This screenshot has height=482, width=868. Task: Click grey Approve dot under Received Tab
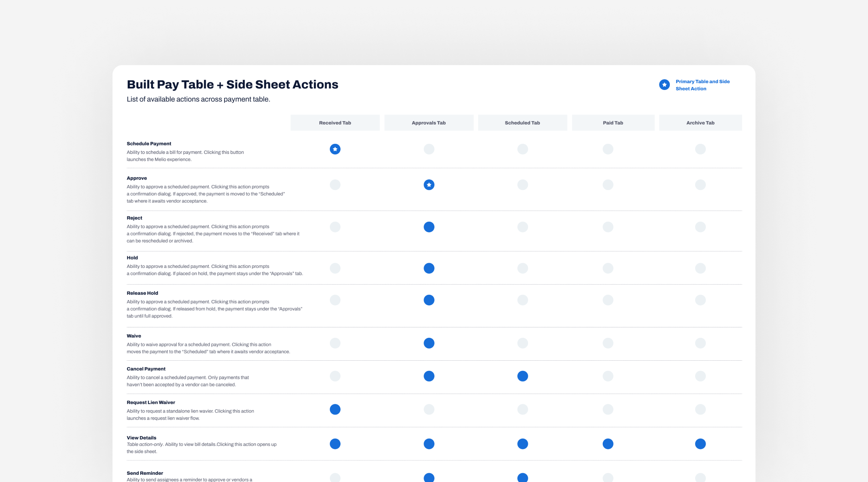pos(335,185)
